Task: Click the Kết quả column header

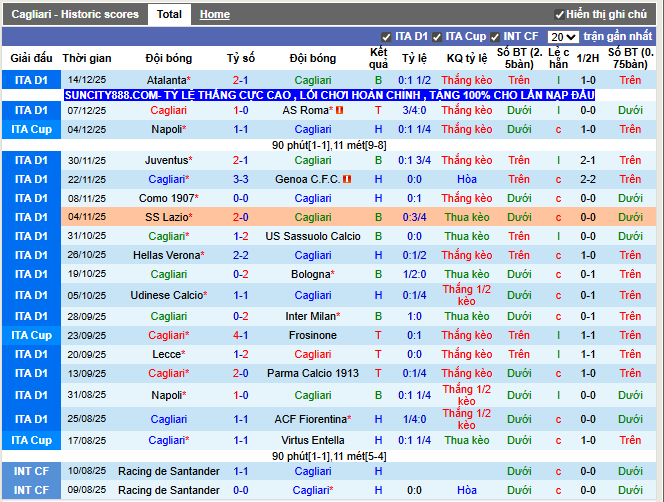Action: (378, 58)
